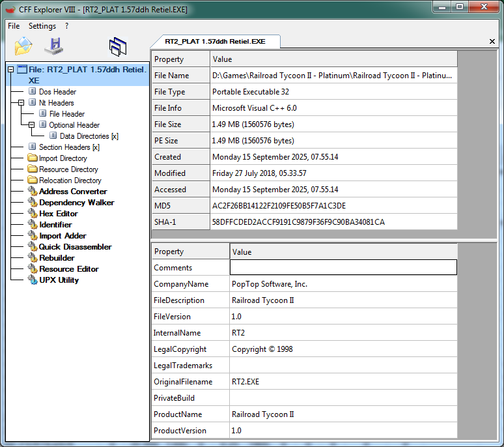Open the File menu
Viewport: 504px width, 447px height.
pos(14,26)
